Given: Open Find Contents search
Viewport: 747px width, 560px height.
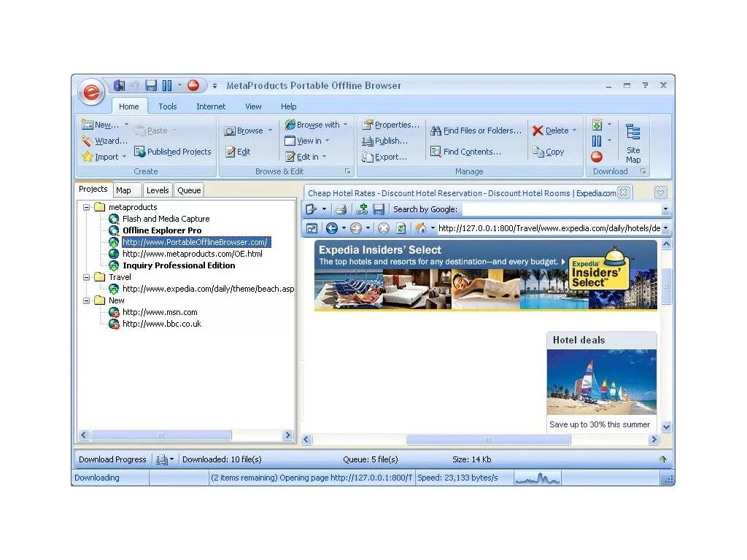Looking at the screenshot, I should (465, 152).
